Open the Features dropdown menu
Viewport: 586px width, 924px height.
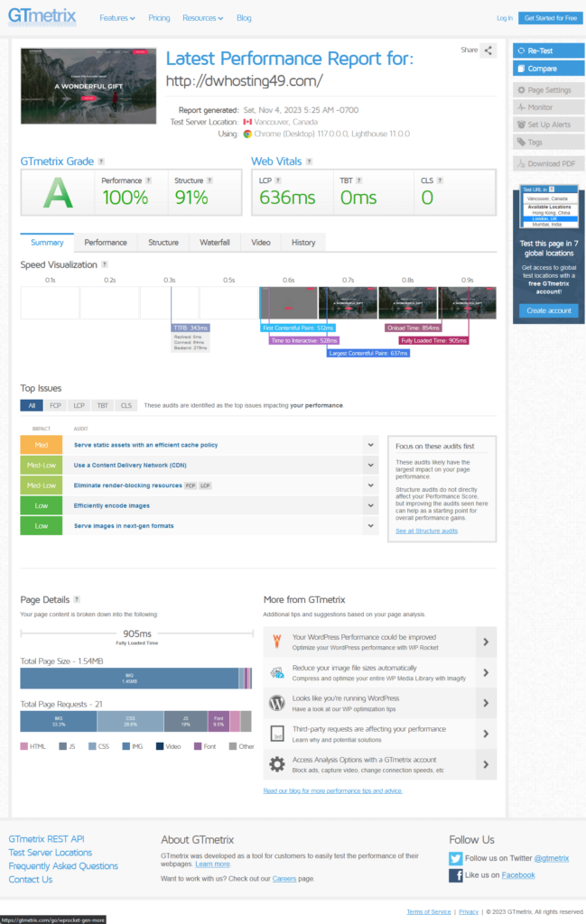tap(117, 18)
